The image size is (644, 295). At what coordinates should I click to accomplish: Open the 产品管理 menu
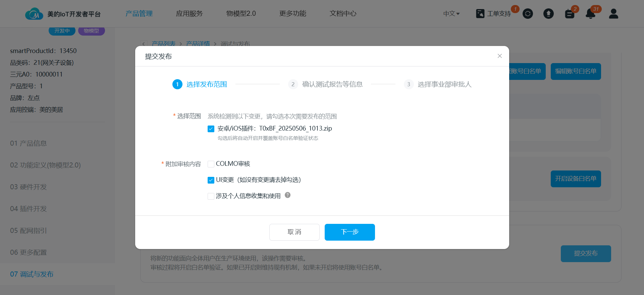point(139,14)
